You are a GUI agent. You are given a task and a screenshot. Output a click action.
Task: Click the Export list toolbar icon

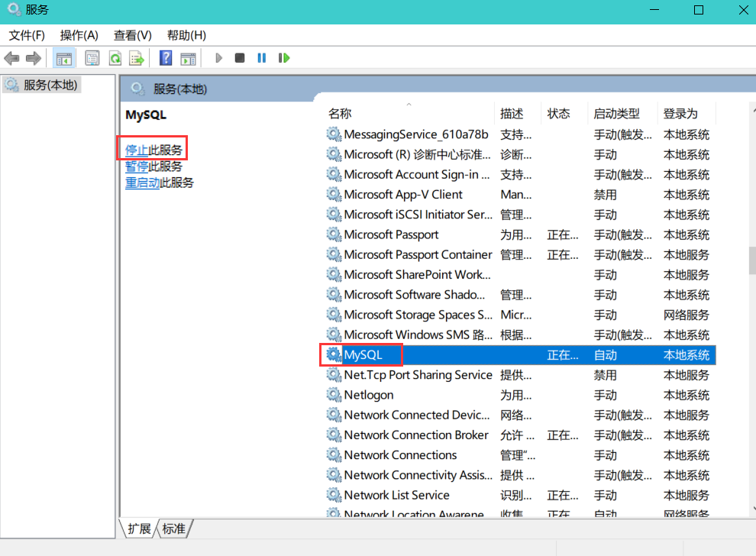click(x=137, y=58)
